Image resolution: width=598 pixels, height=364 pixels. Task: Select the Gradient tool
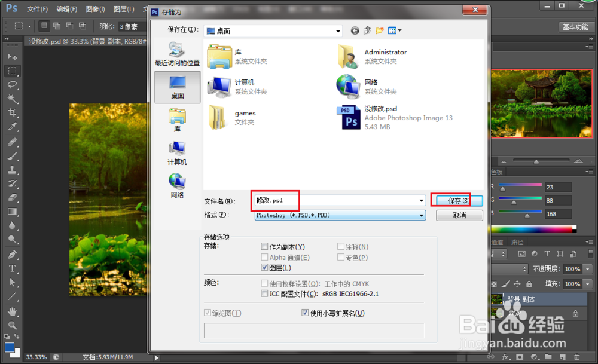pos(12,212)
